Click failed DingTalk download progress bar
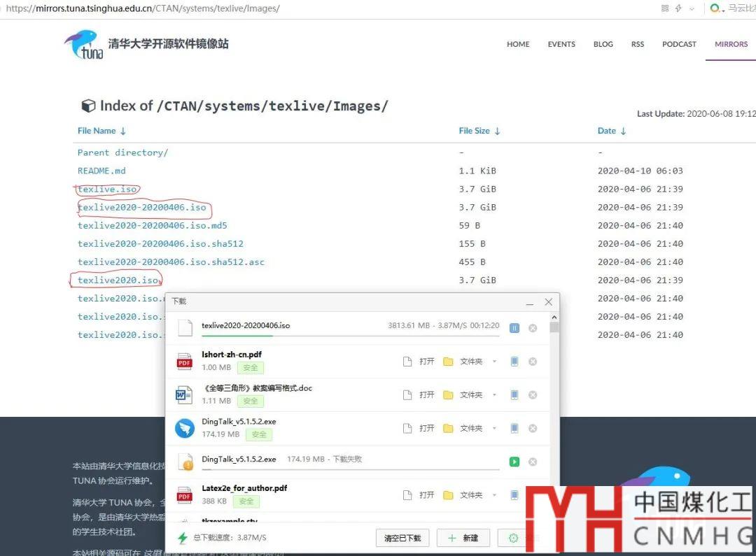 click(x=351, y=469)
